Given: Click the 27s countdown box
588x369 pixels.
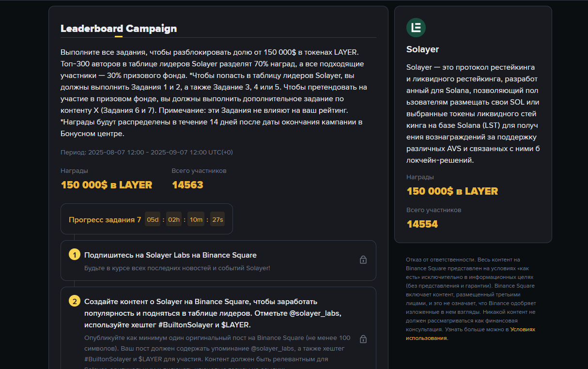Looking at the screenshot, I should click(217, 220).
